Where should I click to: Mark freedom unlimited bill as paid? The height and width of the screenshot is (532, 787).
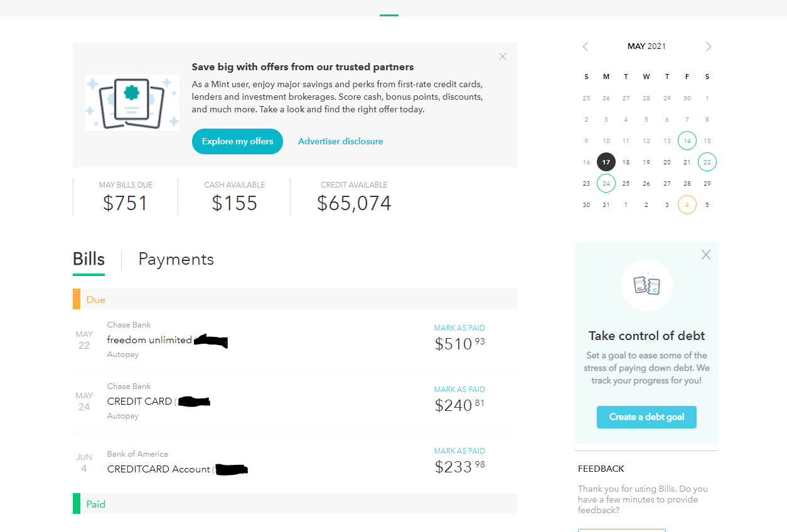coord(459,327)
